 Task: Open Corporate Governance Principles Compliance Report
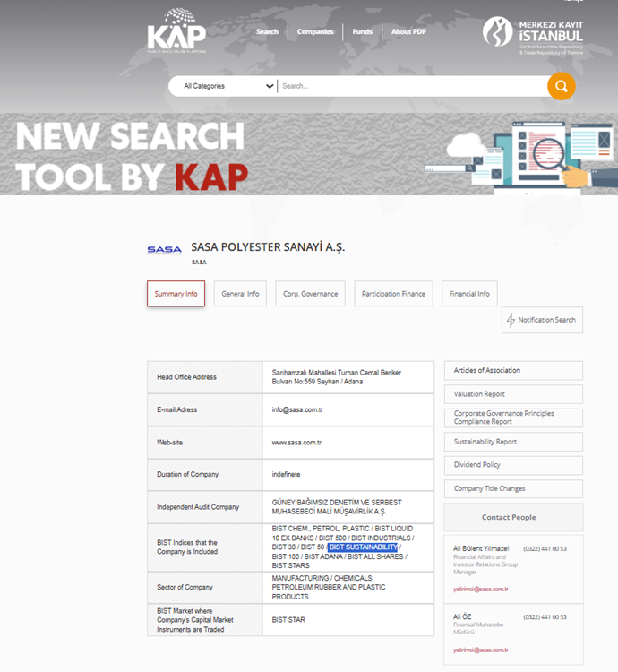point(513,418)
